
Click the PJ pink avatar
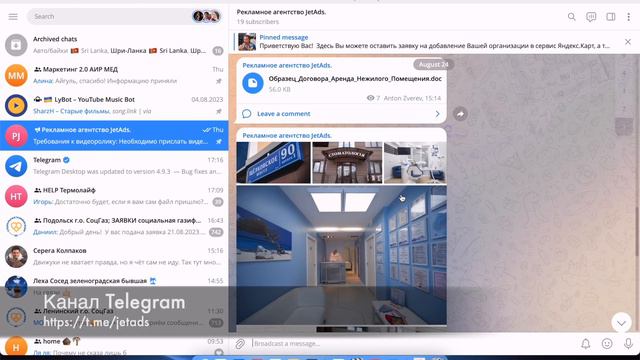(x=16, y=136)
